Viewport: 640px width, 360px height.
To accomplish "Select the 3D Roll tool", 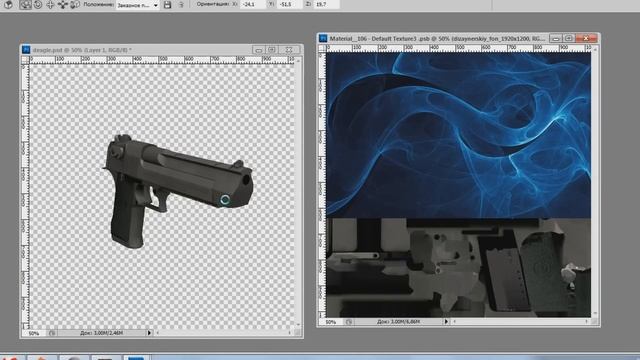I will click(x=38, y=4).
